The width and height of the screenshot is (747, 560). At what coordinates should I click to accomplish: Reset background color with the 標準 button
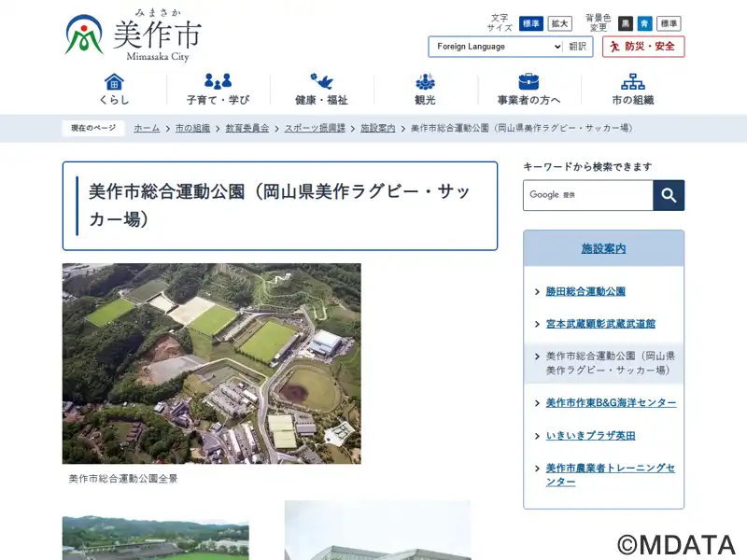[669, 23]
